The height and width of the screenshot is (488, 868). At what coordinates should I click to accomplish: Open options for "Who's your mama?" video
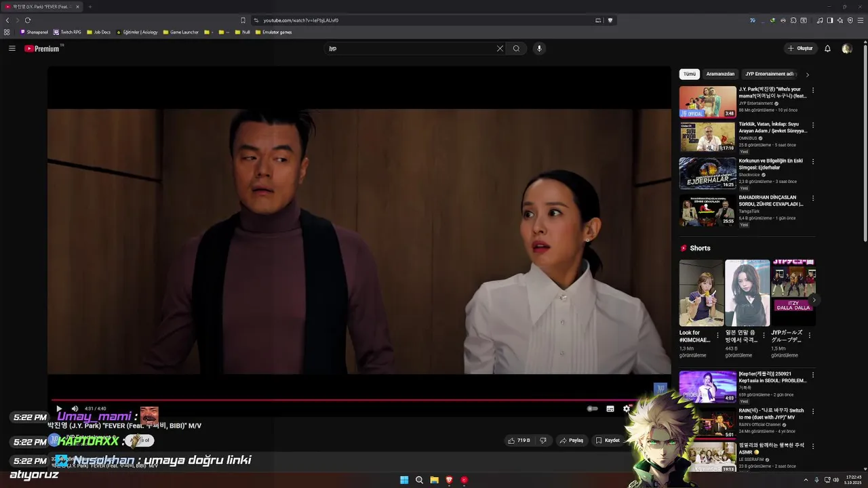[x=813, y=90]
